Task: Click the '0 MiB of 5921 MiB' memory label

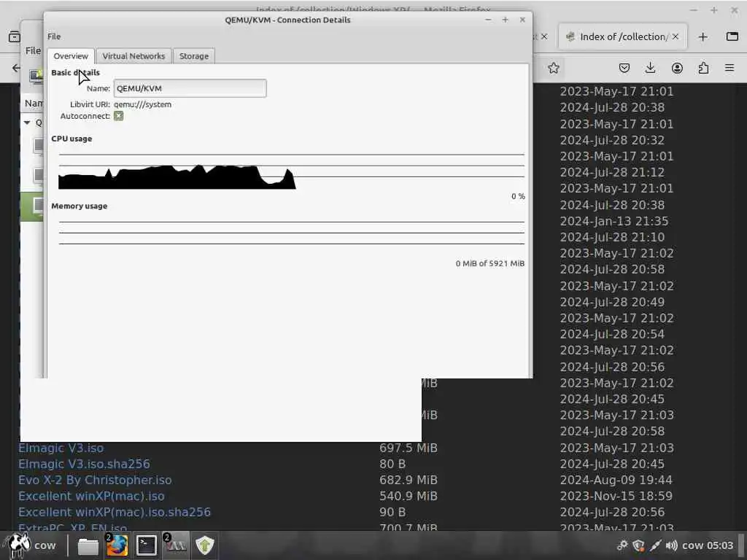Action: (x=489, y=264)
